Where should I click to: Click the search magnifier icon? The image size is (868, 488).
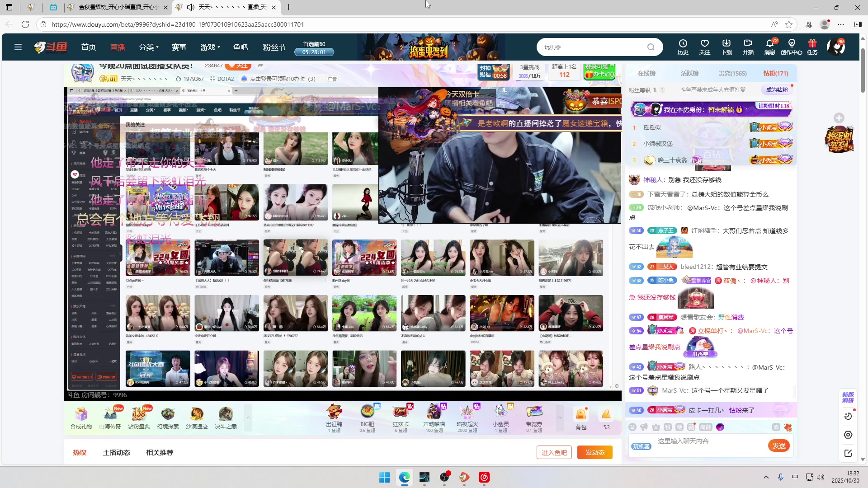651,47
